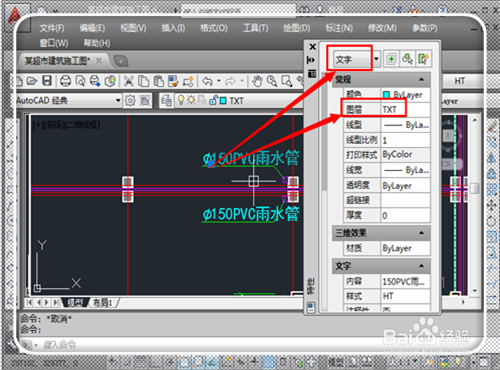The width and height of the screenshot is (500, 370).
Task: Toggle TXT layer lock padlock icon
Action: (x=213, y=100)
